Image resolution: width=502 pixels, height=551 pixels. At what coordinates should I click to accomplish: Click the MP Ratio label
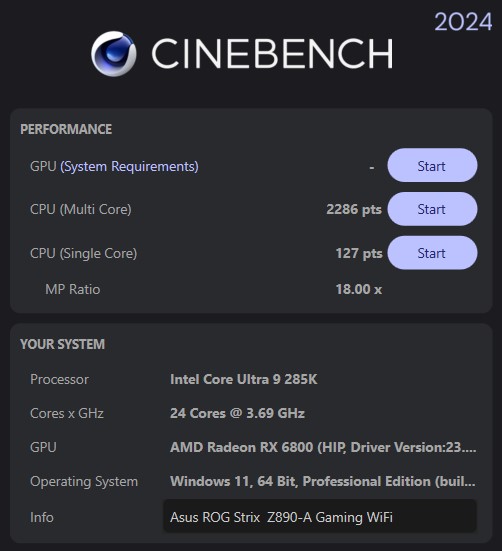[x=73, y=289]
